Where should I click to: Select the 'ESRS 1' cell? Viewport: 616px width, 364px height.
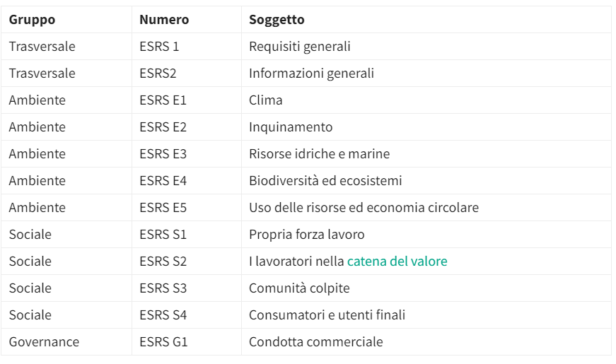pos(160,47)
